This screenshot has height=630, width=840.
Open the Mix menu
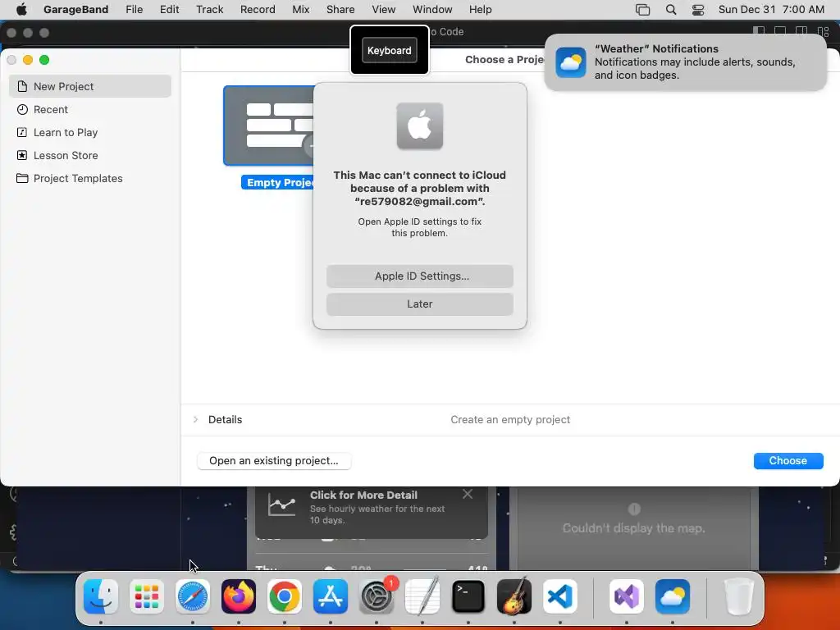point(300,10)
